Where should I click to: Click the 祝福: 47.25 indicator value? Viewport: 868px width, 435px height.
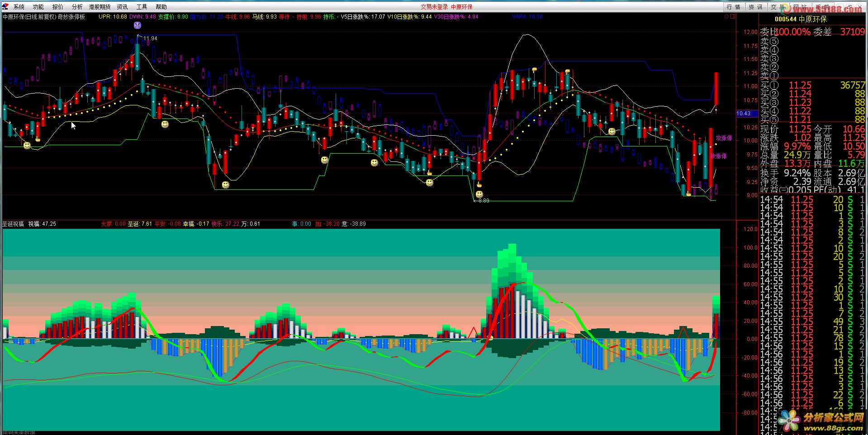click(42, 224)
